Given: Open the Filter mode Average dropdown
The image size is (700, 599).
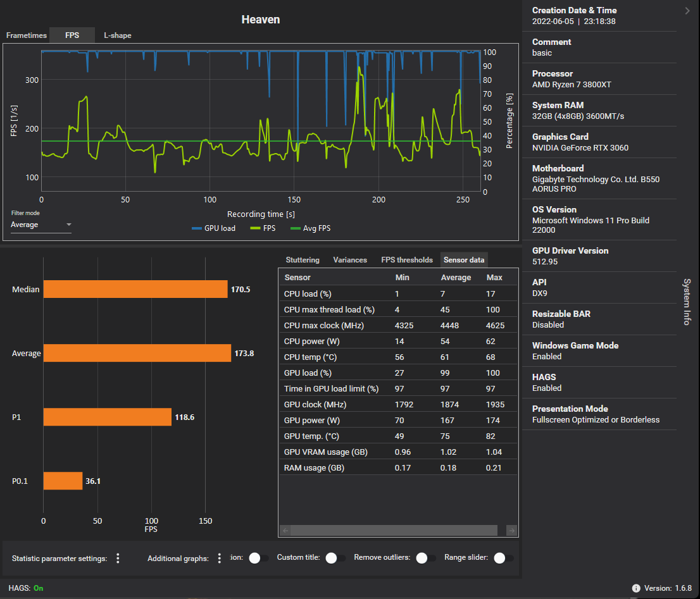Looking at the screenshot, I should [41, 225].
